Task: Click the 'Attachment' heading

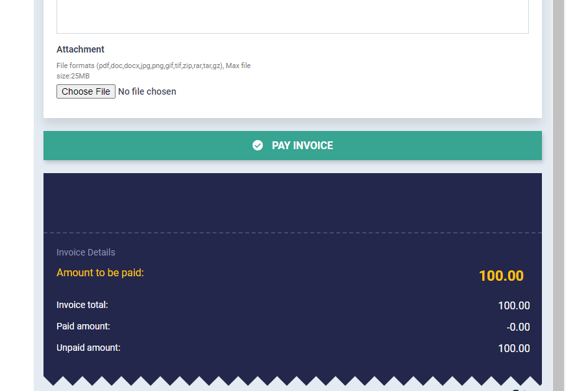Action: [x=80, y=49]
